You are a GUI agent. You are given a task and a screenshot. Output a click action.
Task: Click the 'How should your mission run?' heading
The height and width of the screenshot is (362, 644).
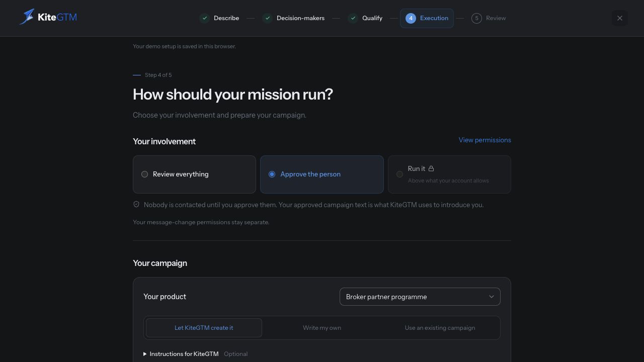[233, 95]
